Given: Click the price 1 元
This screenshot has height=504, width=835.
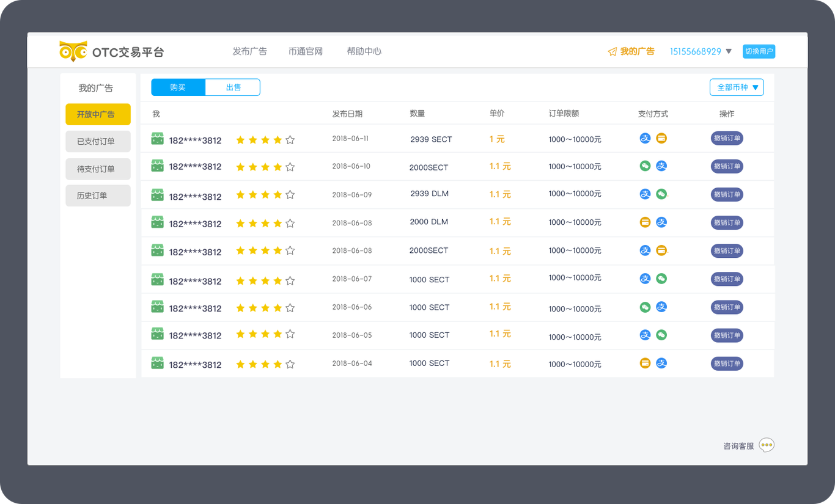Looking at the screenshot, I should tap(497, 139).
